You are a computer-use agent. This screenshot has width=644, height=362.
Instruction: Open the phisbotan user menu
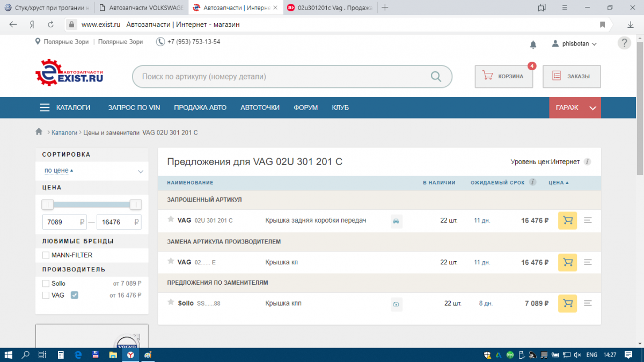click(574, 44)
